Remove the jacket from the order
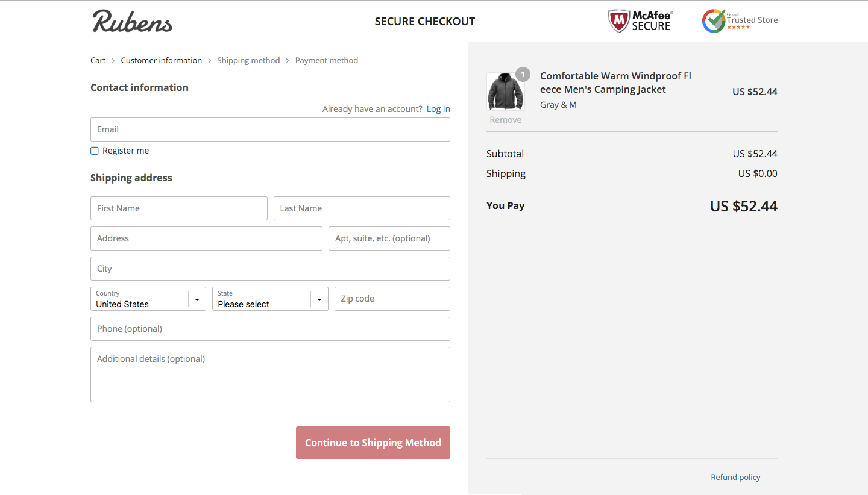The image size is (868, 495). coord(506,120)
